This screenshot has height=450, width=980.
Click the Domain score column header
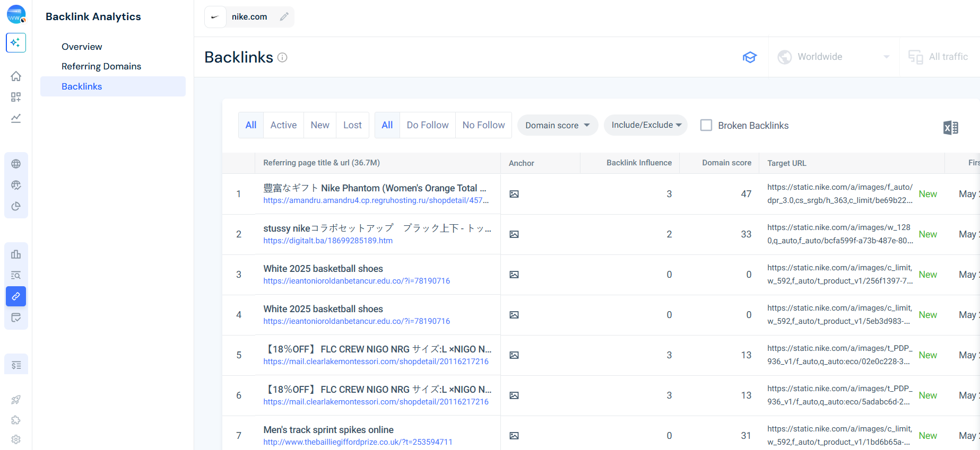[726, 163]
